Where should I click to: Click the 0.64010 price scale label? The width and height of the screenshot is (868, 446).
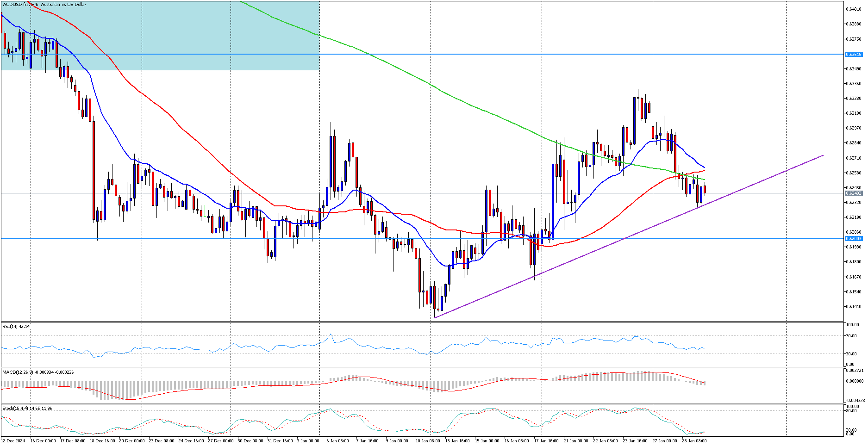pos(854,9)
